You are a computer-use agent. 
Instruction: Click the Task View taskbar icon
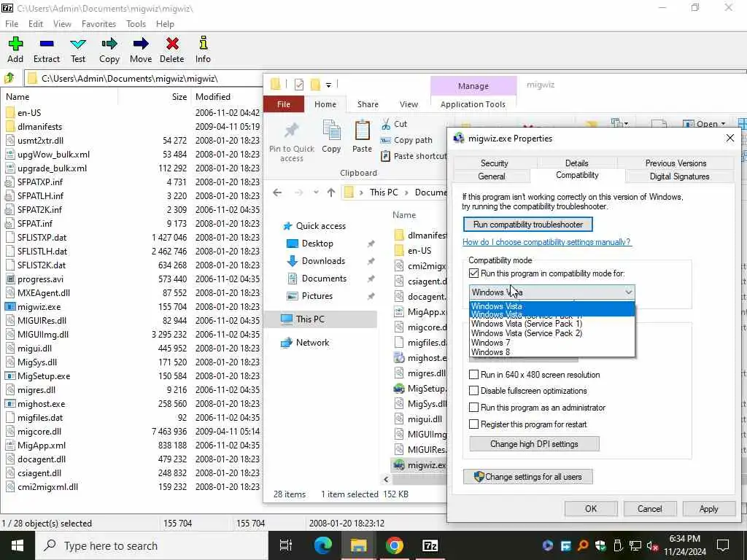286,545
